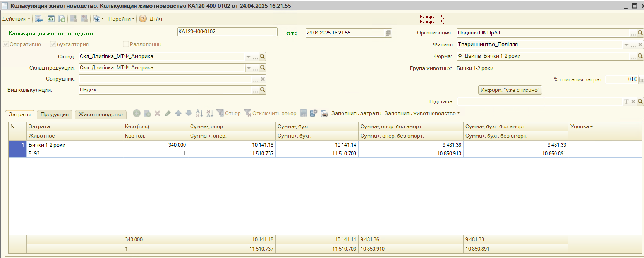The width and height of the screenshot is (644, 258).
Task: Switch to the Продукция tab
Action: (x=55, y=115)
